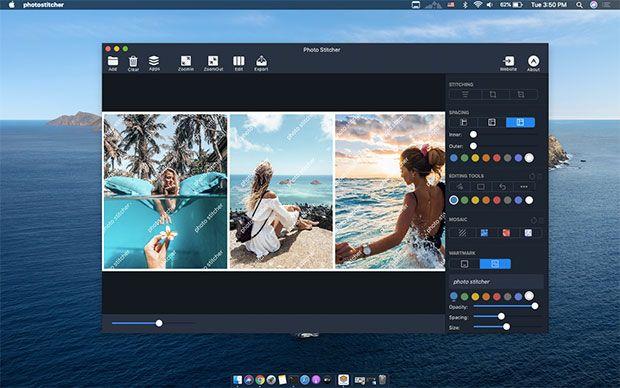Click the undo arrow in Editing Tools

502,187
